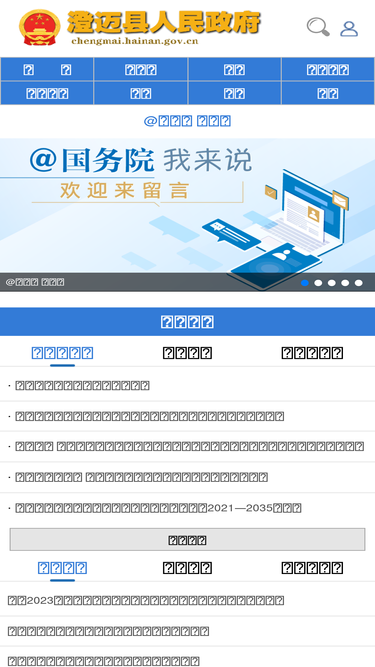This screenshot has width=375, height=667.
Task: Select the blue underlined four-character tab
Action: pos(62,567)
